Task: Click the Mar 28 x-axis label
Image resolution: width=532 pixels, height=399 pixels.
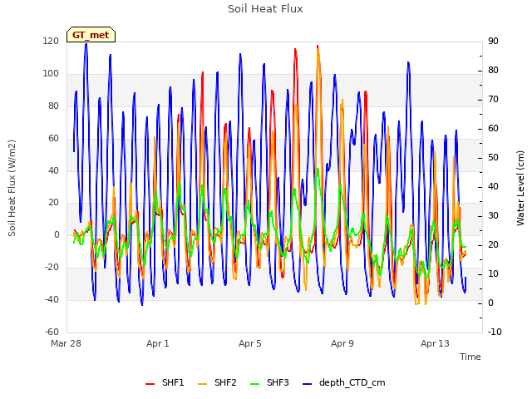Action: (x=66, y=343)
